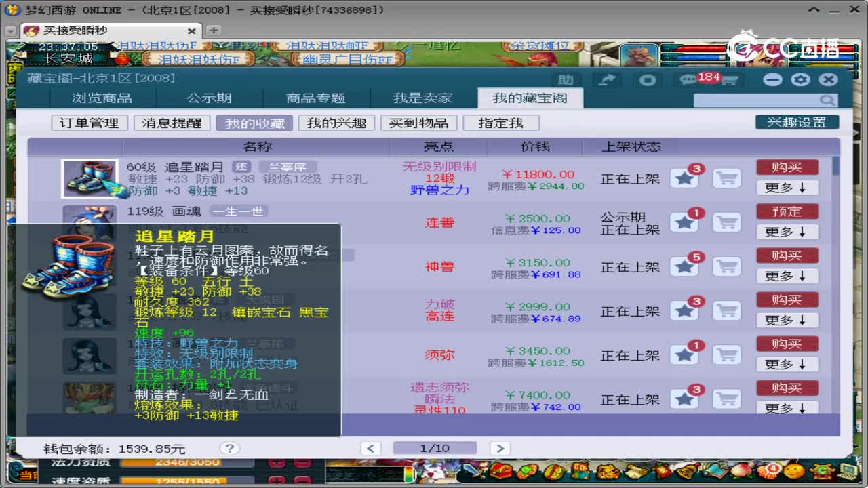The height and width of the screenshot is (488, 868).
Task: Click the share arrow icon in the header
Action: tap(607, 80)
